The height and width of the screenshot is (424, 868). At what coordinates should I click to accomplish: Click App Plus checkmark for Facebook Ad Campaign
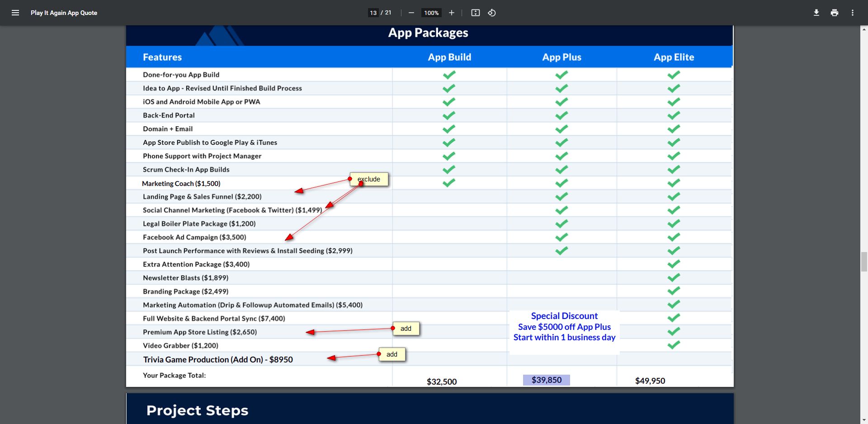561,237
